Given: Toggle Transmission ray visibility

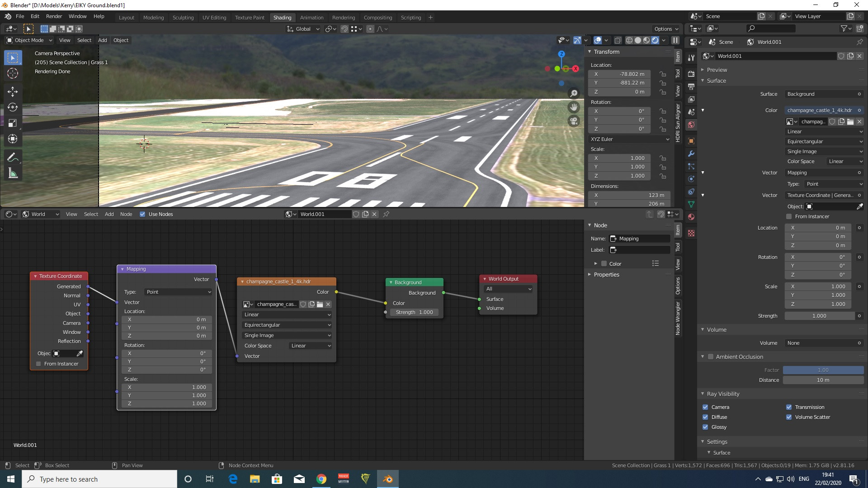Looking at the screenshot, I should click(x=789, y=407).
